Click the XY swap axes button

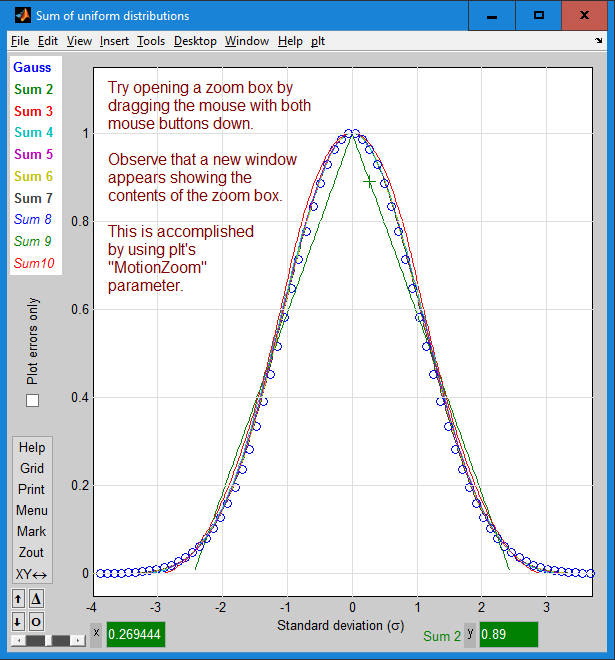pyautogui.click(x=32, y=574)
